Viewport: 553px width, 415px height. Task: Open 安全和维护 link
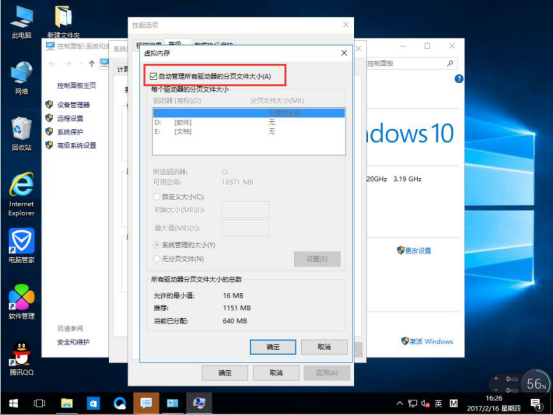pyautogui.click(x=73, y=342)
